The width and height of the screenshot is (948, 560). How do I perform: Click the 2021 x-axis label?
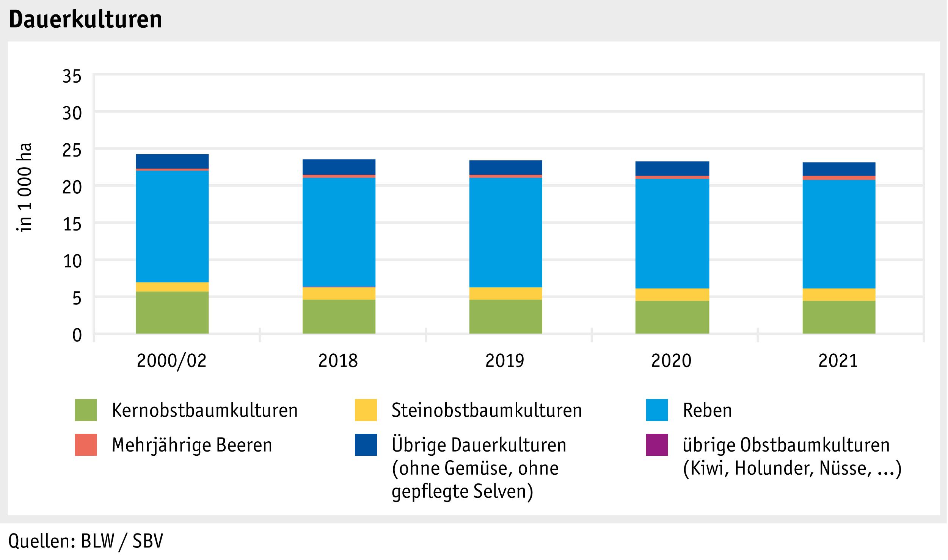tap(838, 361)
